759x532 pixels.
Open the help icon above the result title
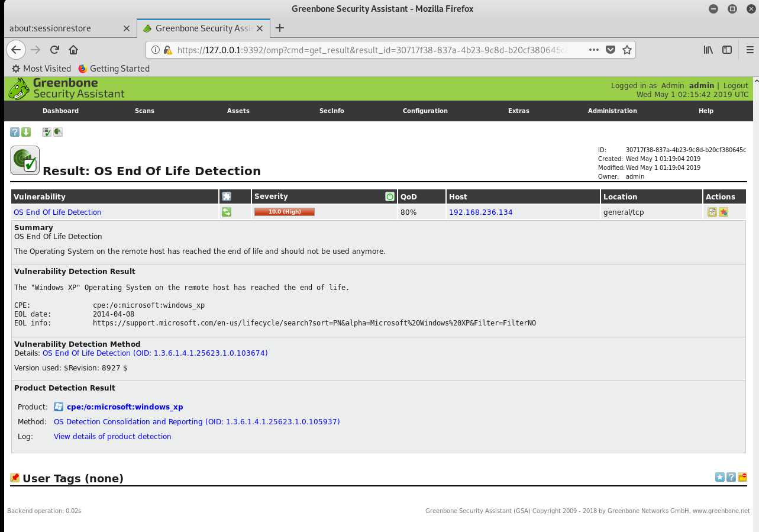tap(15, 132)
